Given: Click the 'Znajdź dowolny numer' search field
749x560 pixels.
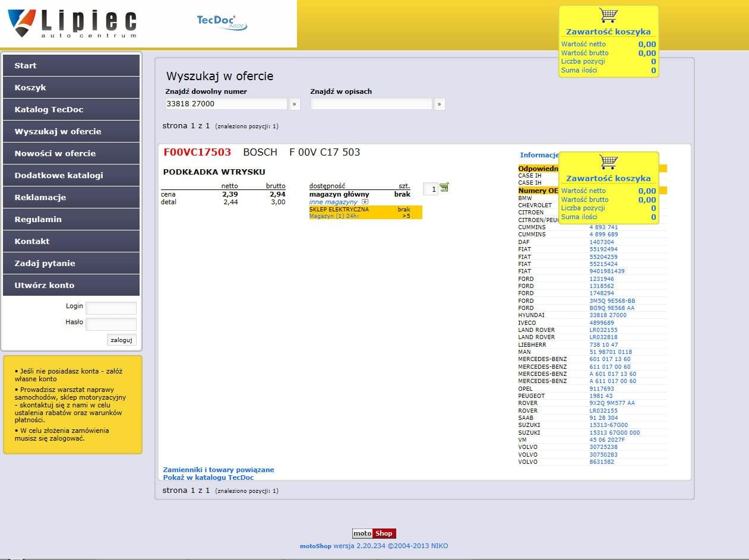Looking at the screenshot, I should pyautogui.click(x=226, y=104).
